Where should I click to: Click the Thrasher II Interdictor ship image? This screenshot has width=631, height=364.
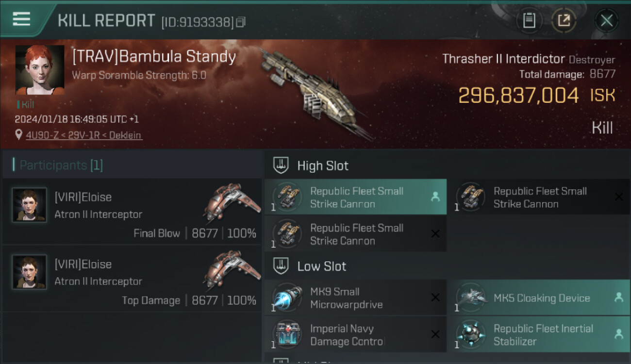pyautogui.click(x=315, y=92)
